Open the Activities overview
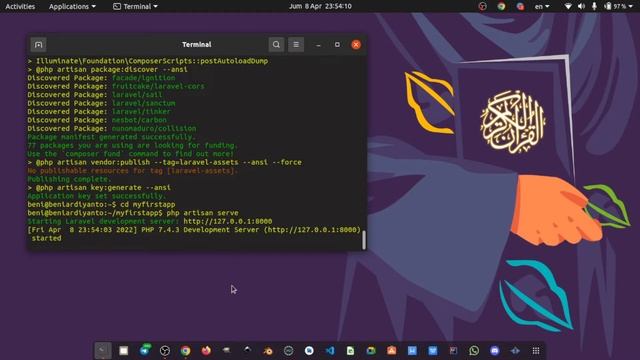This screenshot has height=360, width=640. point(20,6)
